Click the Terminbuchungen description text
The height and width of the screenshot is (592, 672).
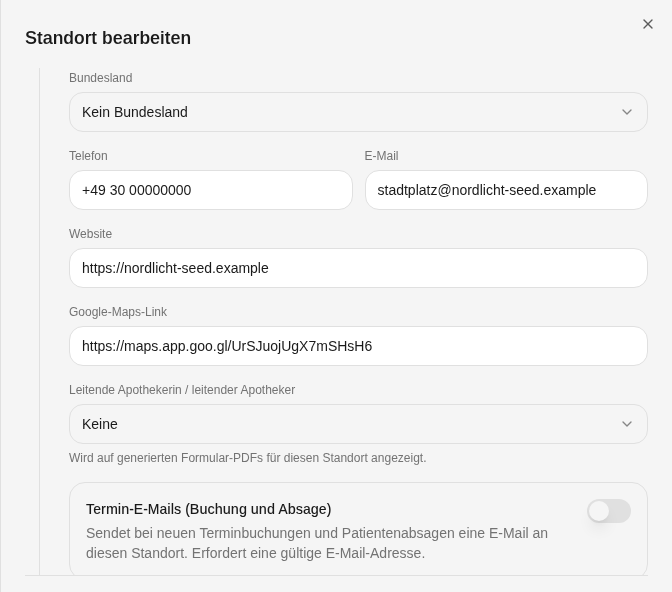pyautogui.click(x=317, y=543)
